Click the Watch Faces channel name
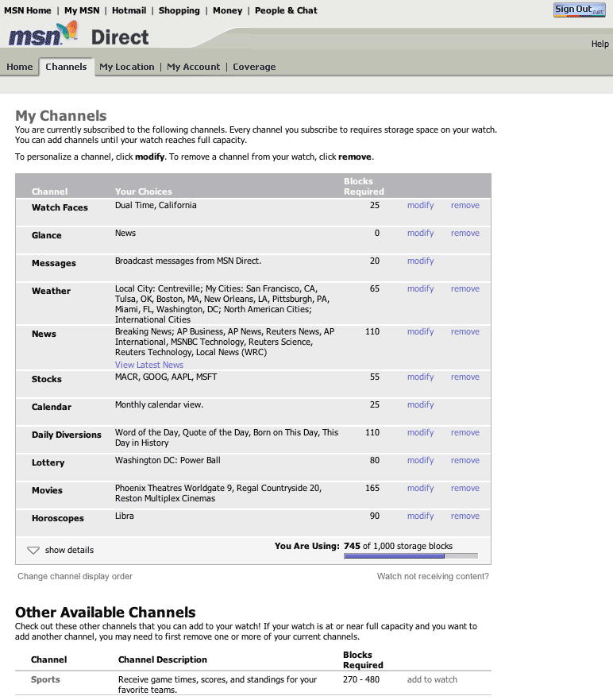This screenshot has height=700, width=613. point(60,207)
